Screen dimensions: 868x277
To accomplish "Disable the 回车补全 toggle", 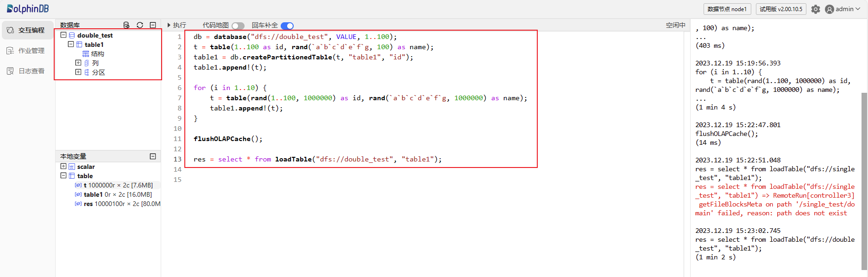I will tap(287, 26).
